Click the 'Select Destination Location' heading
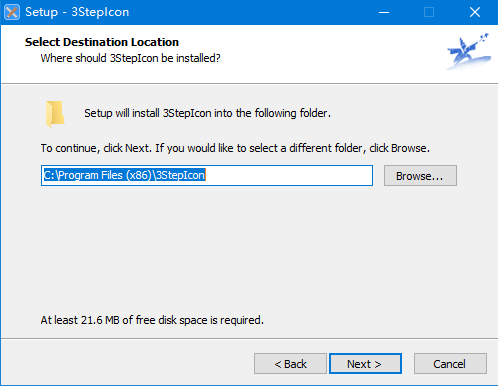The height and width of the screenshot is (386, 498). (x=102, y=42)
